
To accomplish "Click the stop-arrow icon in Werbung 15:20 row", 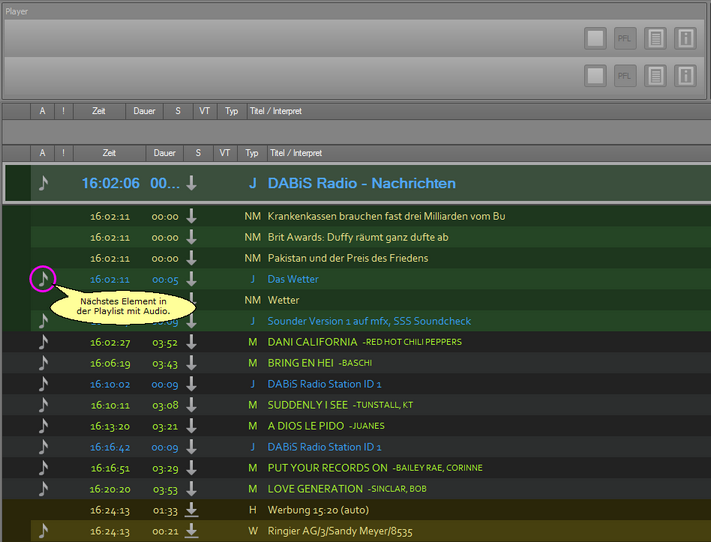I will coord(191,510).
